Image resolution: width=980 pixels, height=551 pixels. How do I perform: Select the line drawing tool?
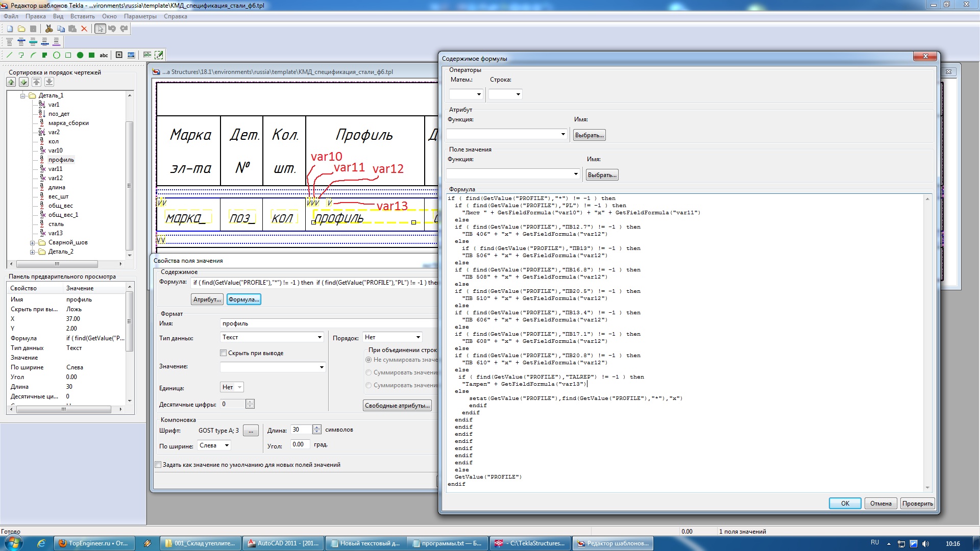click(x=9, y=55)
